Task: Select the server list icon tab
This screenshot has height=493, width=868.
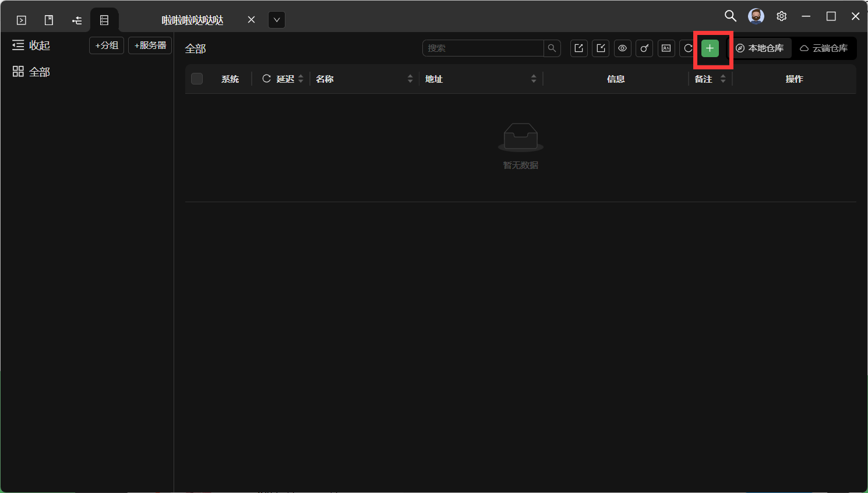Action: 104,20
